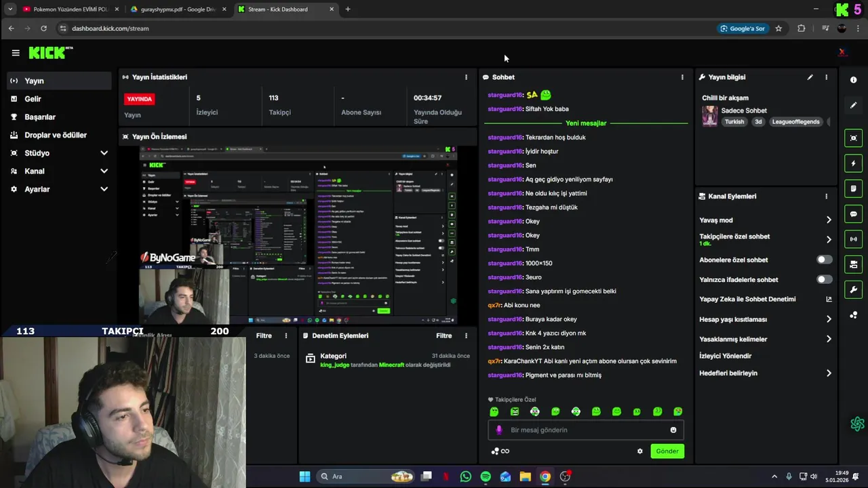The width and height of the screenshot is (868, 488).
Task: Click Google'a Sor button in address bar
Action: click(x=743, y=28)
